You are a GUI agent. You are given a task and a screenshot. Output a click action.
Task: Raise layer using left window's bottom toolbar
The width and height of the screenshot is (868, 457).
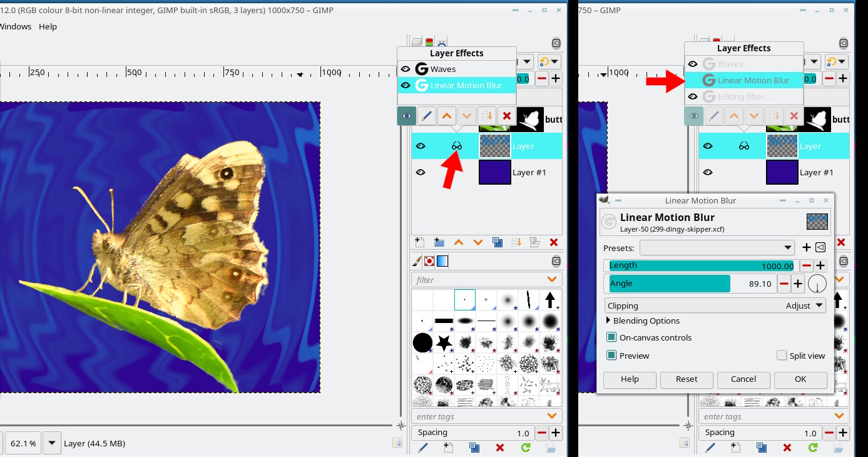coord(458,242)
